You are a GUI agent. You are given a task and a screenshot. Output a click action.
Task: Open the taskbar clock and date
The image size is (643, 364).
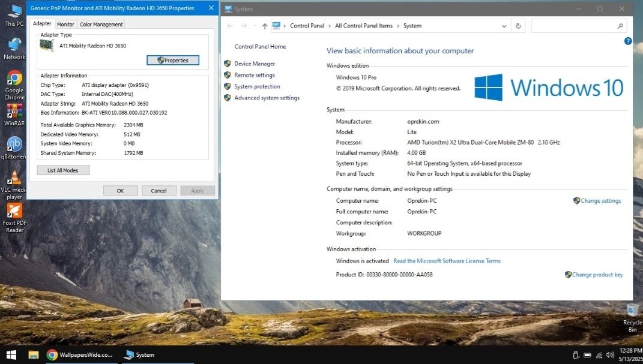[631, 354]
